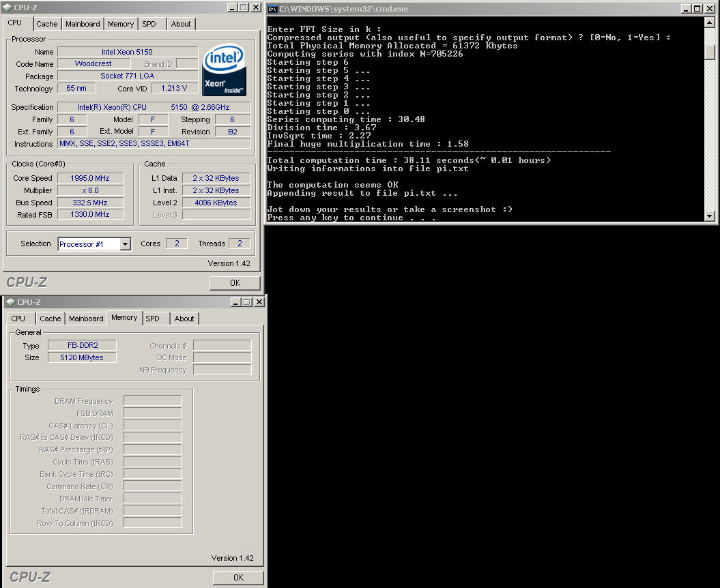Click the Technology value 65 nm
720x588 pixels.
click(x=76, y=88)
